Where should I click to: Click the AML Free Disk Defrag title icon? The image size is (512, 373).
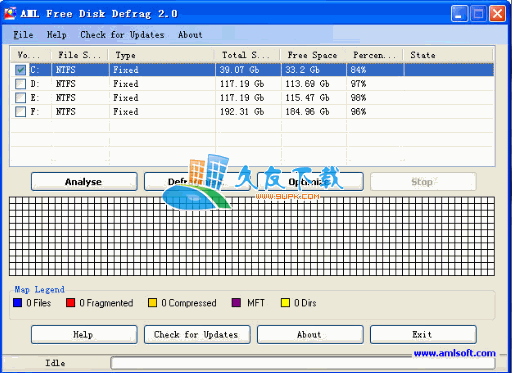point(10,13)
